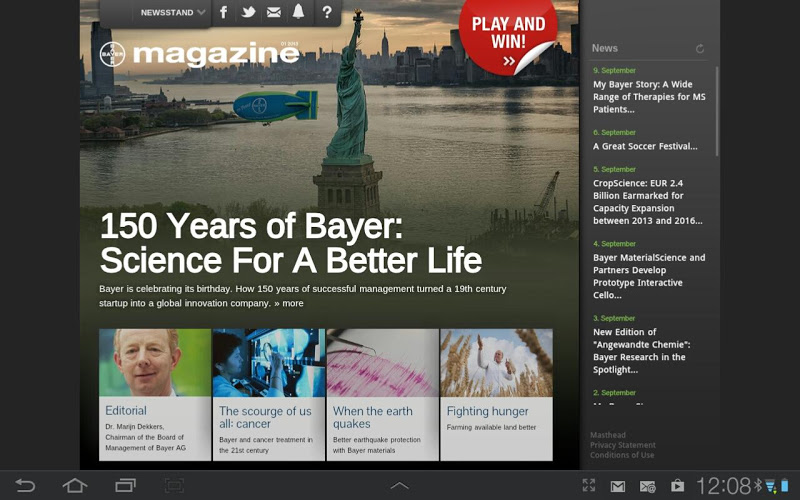Screen dimensions: 800x500
Task: Share on Facebook via toolbar icon
Action: [x=223, y=12]
